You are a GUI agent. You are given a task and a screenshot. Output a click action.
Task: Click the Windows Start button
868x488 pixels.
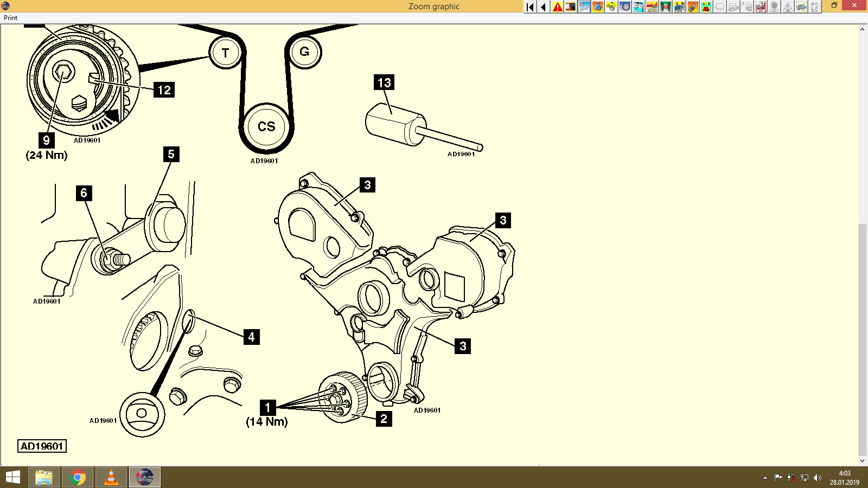coord(12,477)
